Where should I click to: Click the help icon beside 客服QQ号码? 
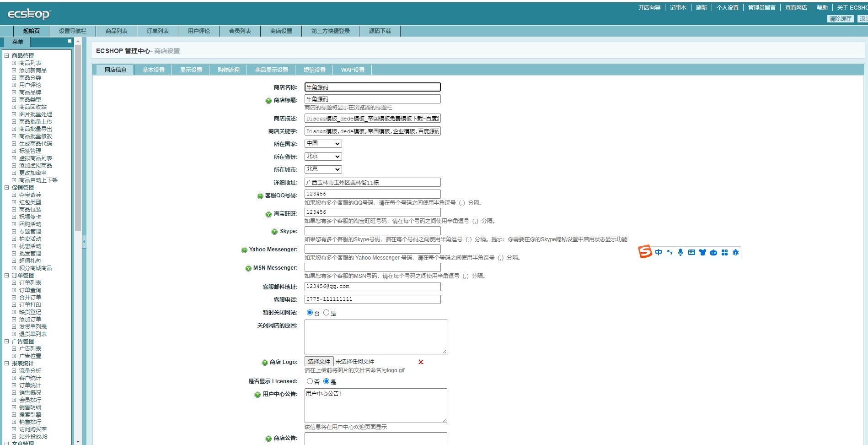(260, 196)
